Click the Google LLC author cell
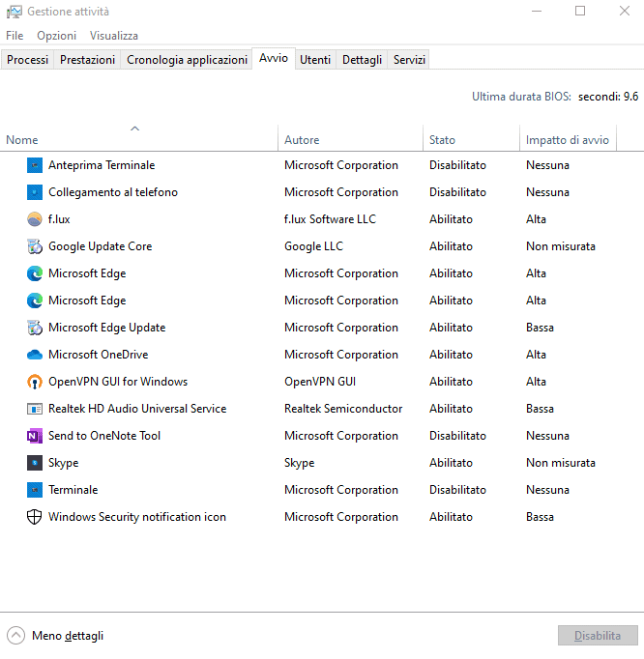Screen dimensions: 644x659 (x=313, y=246)
